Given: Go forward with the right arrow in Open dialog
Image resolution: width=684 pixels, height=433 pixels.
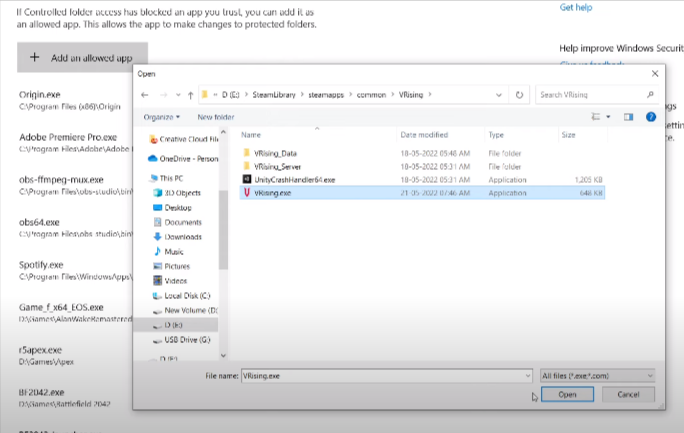Looking at the screenshot, I should (164, 95).
